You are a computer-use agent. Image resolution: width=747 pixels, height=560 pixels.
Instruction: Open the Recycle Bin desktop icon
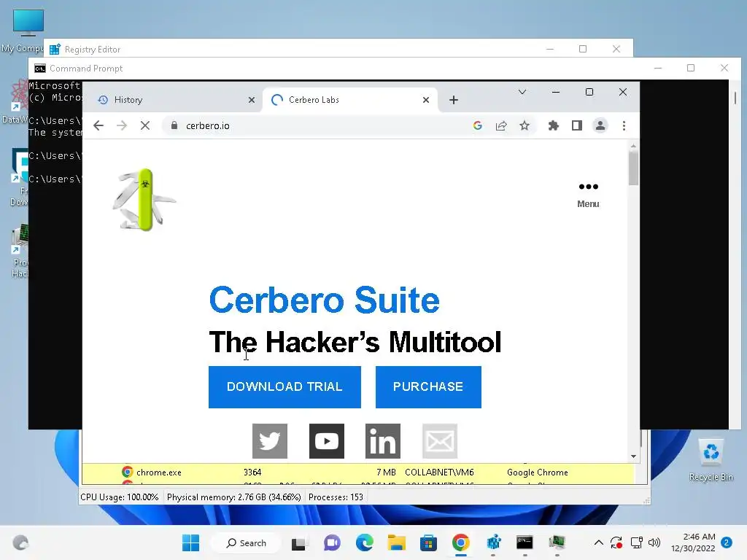click(x=711, y=460)
